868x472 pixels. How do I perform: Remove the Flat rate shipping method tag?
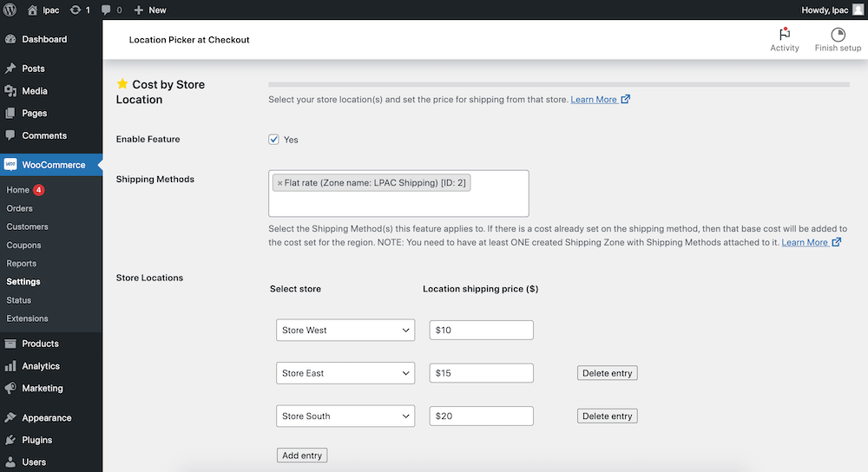pos(279,183)
